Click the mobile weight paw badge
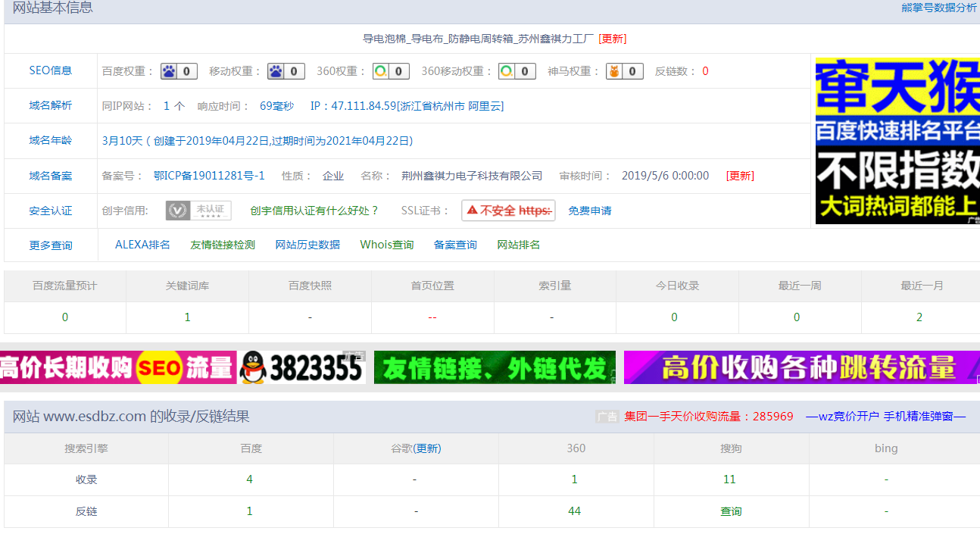Screen dimensions: 980x534 coord(286,71)
